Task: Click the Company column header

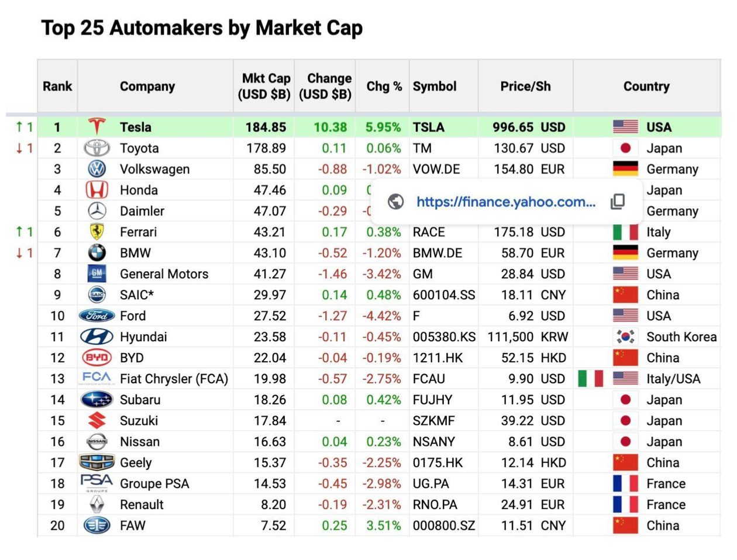Action: tap(147, 87)
